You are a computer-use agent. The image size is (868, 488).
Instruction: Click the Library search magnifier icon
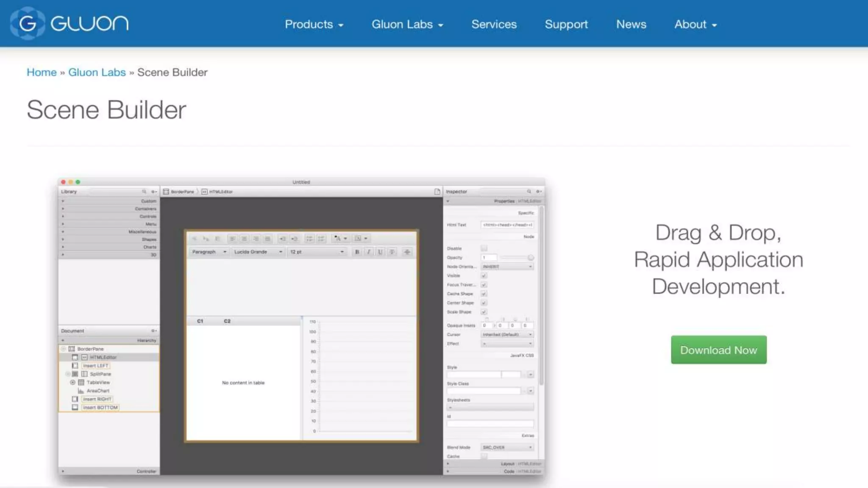tap(144, 191)
